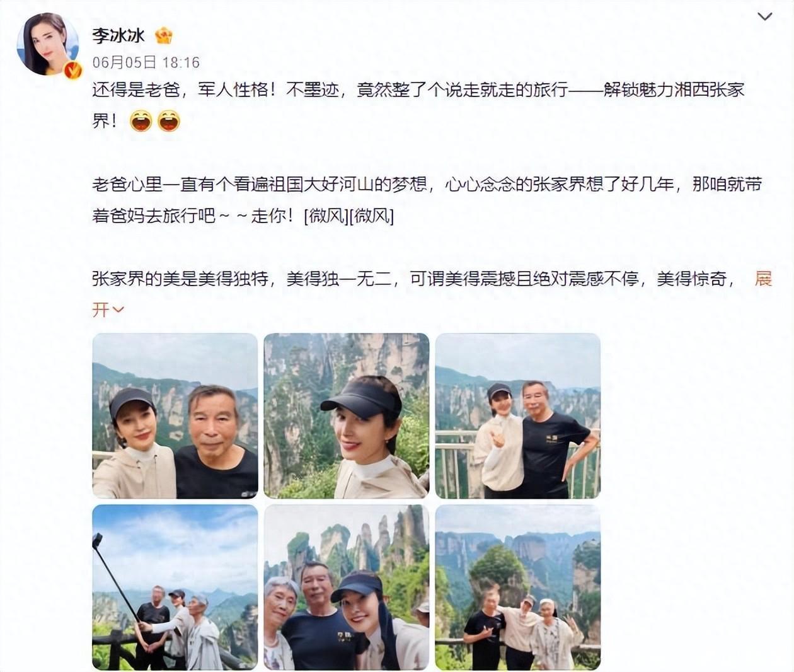Expand full post text with 展开
Viewport: 794px width, 672px height.
coord(763,279)
